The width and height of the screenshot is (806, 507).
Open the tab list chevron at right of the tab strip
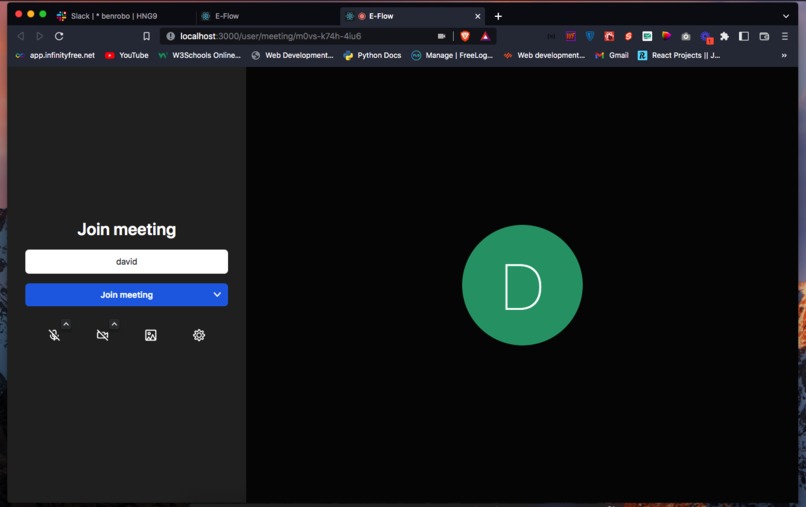tap(786, 16)
